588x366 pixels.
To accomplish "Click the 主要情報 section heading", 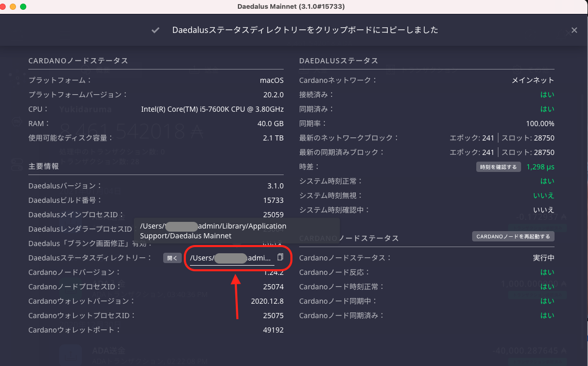I will click(43, 166).
